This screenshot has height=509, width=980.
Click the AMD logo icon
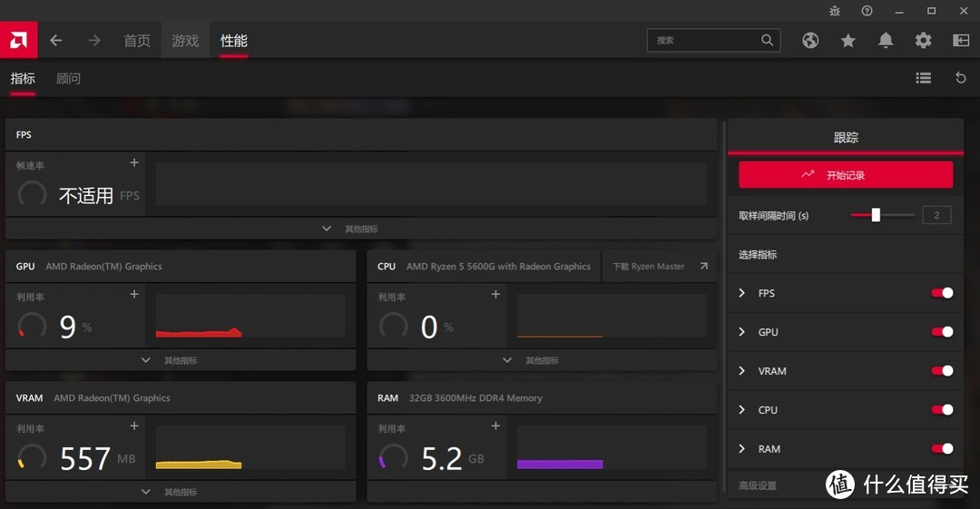[x=18, y=40]
